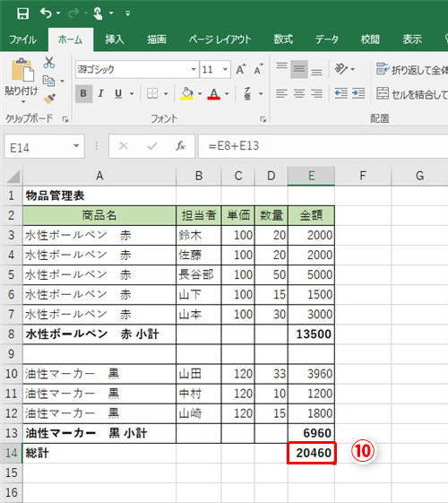Click Decrease Indent icon
The height and width of the screenshot is (503, 448).
click(x=341, y=93)
